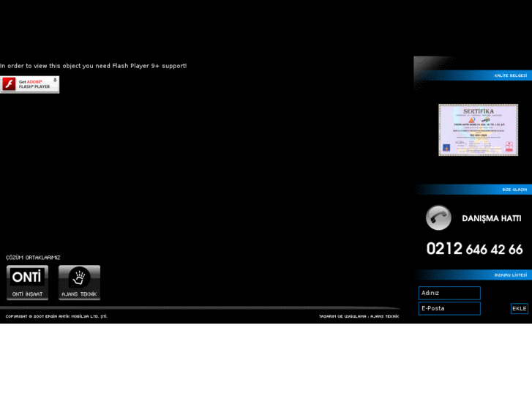Open the Ajans Teknik hand logo
This screenshot has width=532, height=399.
pyautogui.click(x=79, y=283)
